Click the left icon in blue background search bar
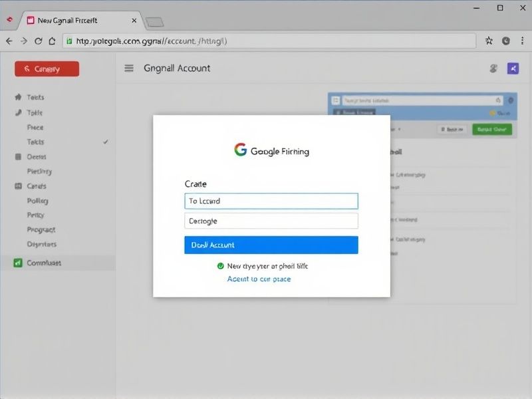The height and width of the screenshot is (399, 532). [x=336, y=100]
